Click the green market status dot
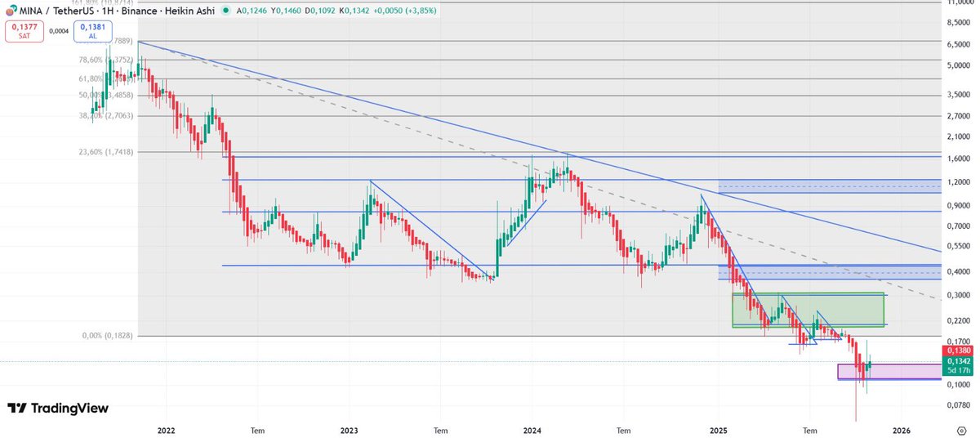Viewport: 980px width, 438px height. [x=225, y=11]
